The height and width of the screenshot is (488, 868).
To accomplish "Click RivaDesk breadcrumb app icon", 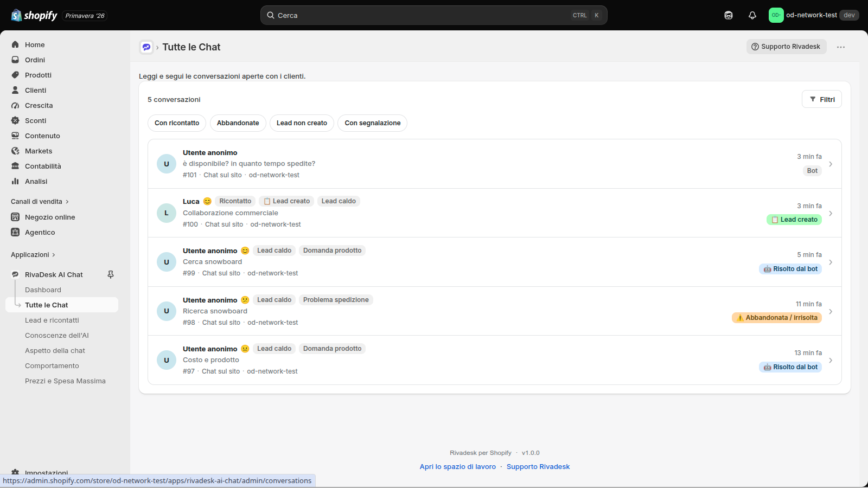I will pyautogui.click(x=146, y=47).
